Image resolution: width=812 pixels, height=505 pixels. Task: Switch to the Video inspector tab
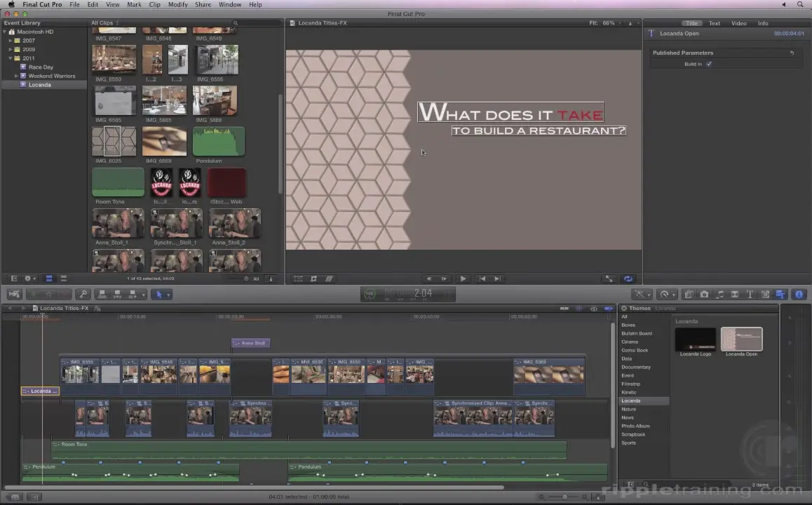tap(738, 23)
